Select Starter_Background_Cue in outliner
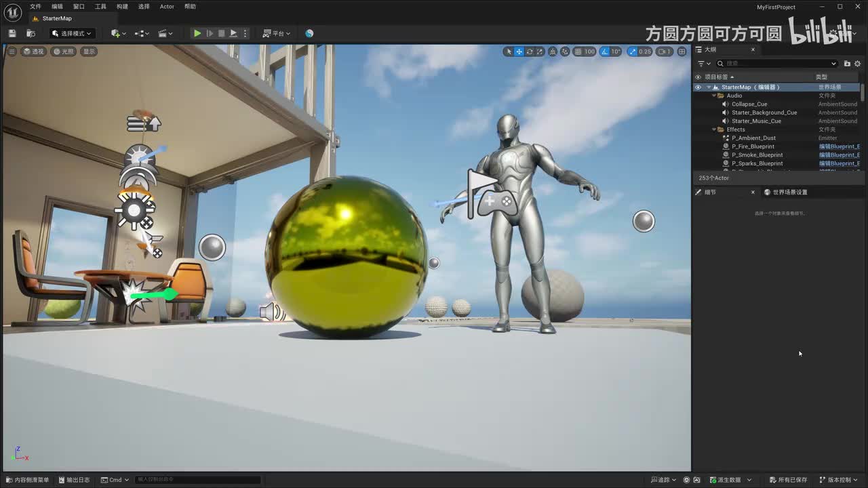 764,113
